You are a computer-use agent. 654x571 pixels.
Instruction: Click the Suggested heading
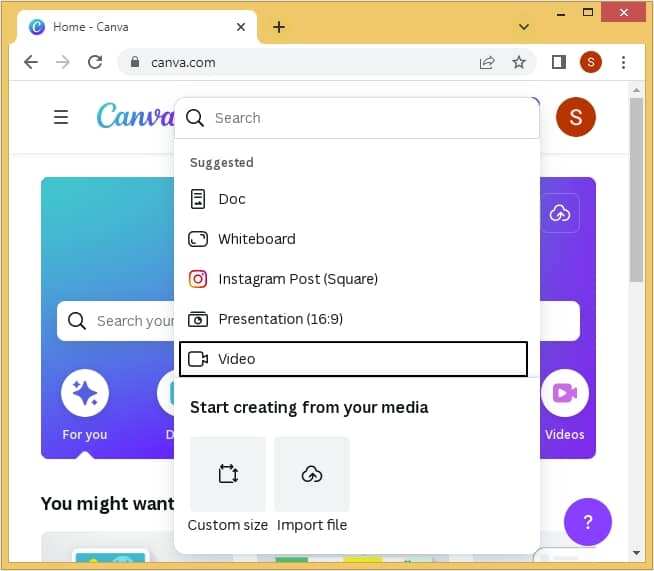(x=221, y=163)
